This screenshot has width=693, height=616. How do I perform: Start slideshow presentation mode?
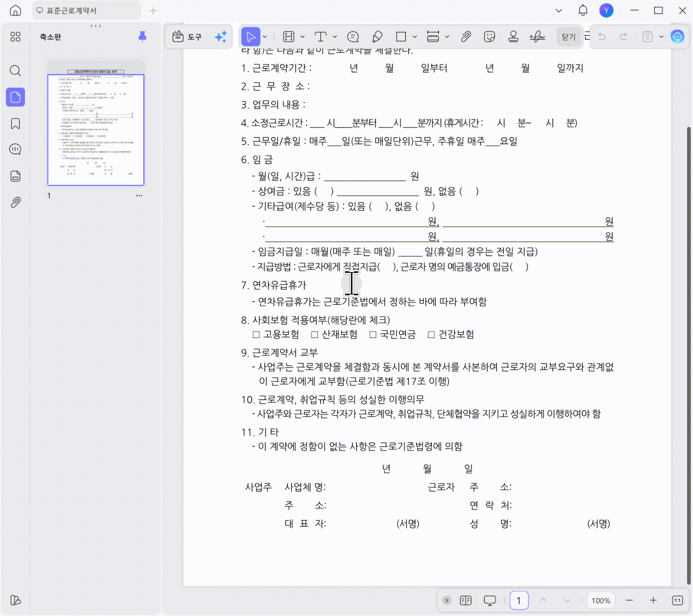490,601
